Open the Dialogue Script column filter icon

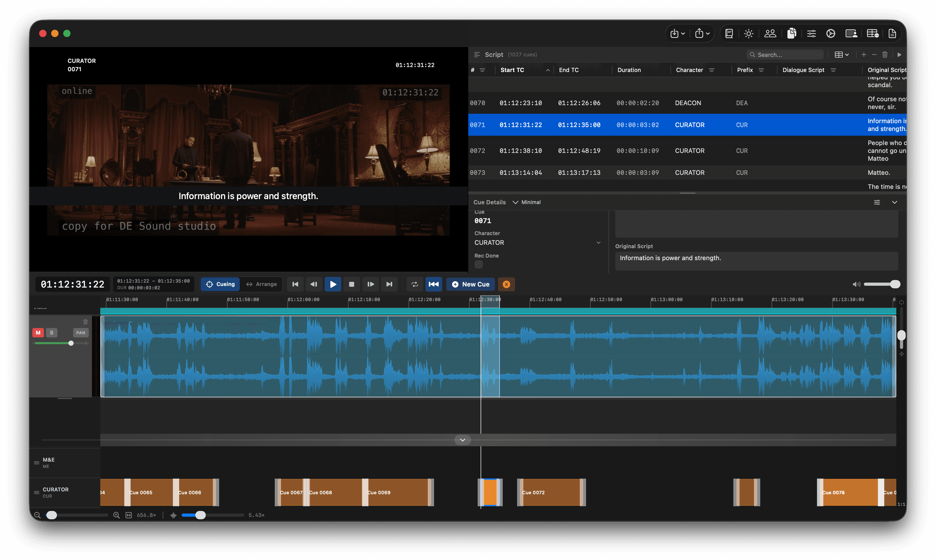(x=833, y=70)
